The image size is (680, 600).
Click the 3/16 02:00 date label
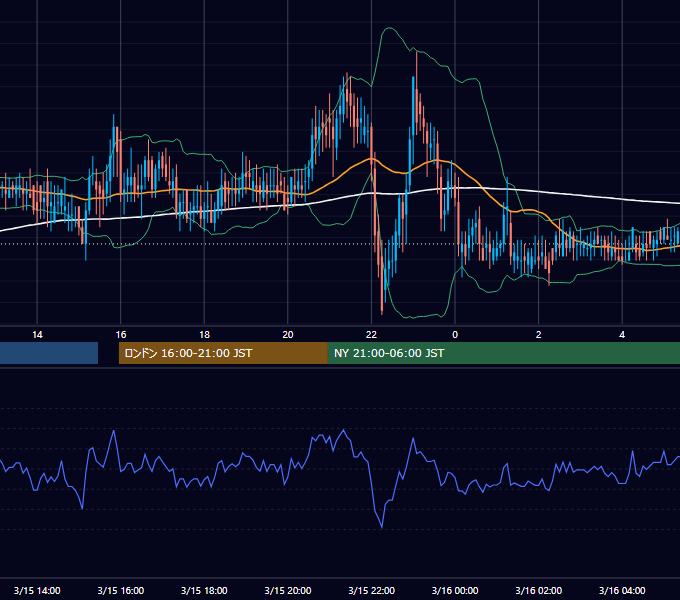pos(539,590)
